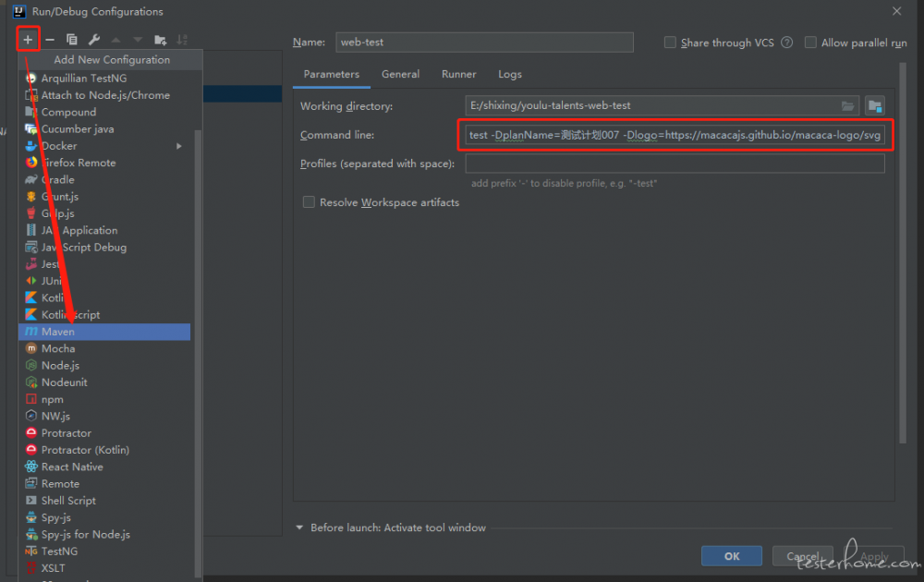Click select Maven project icon button

tap(875, 106)
